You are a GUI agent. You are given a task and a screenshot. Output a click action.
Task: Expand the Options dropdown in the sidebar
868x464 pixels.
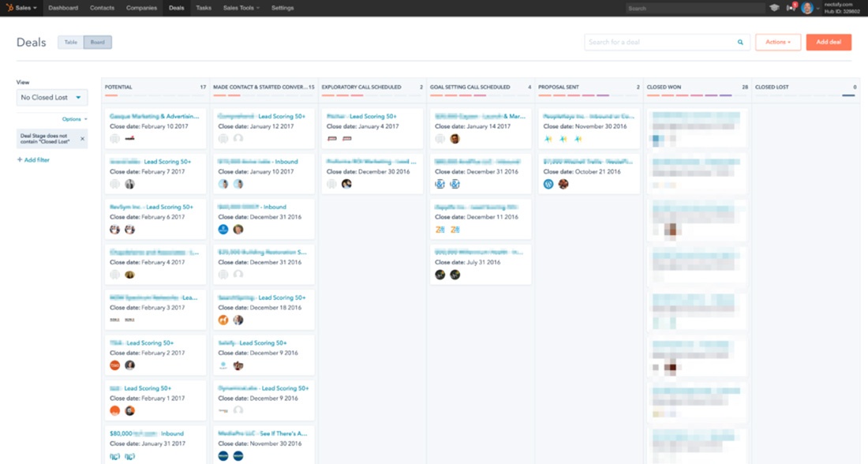click(75, 119)
